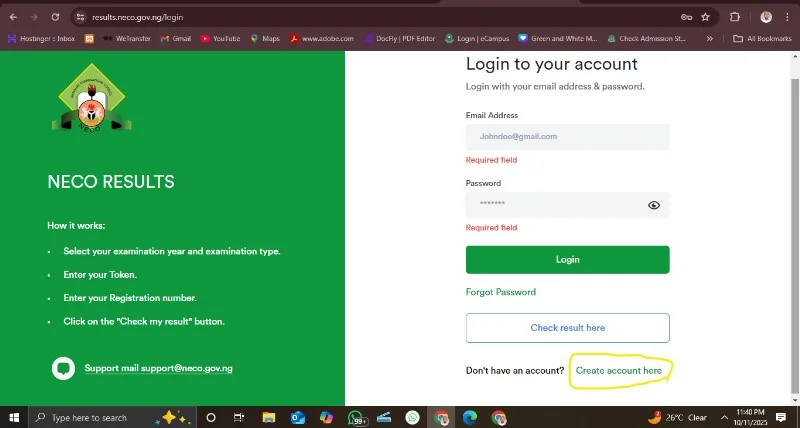Focus the Email Address input field
This screenshot has width=800, height=428.
pyautogui.click(x=567, y=137)
